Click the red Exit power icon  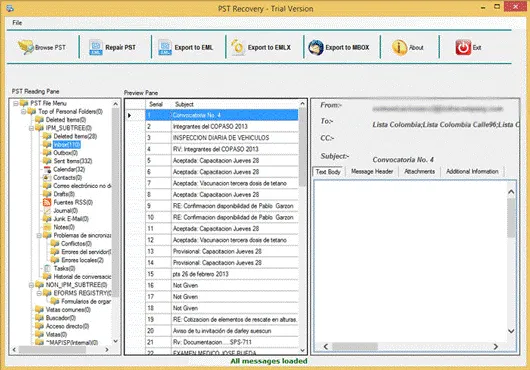[463, 47]
